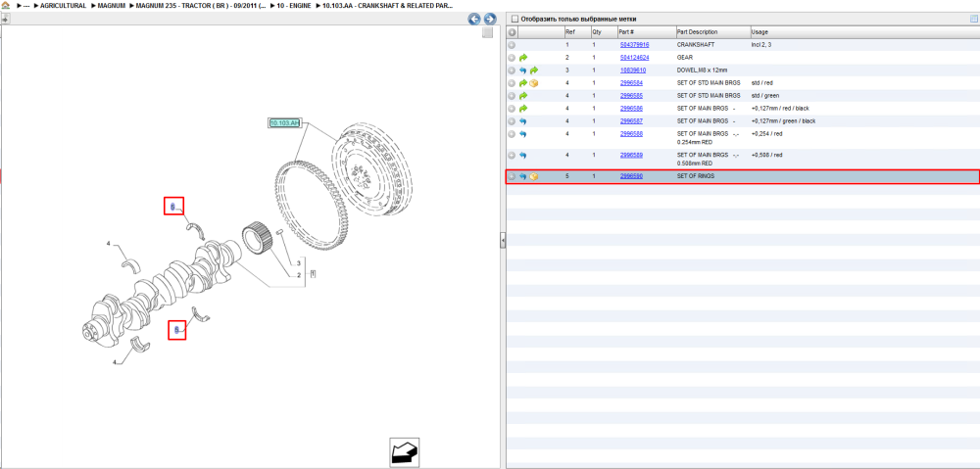Select the GEAR description text
The image size is (980, 469).
pyautogui.click(x=684, y=58)
